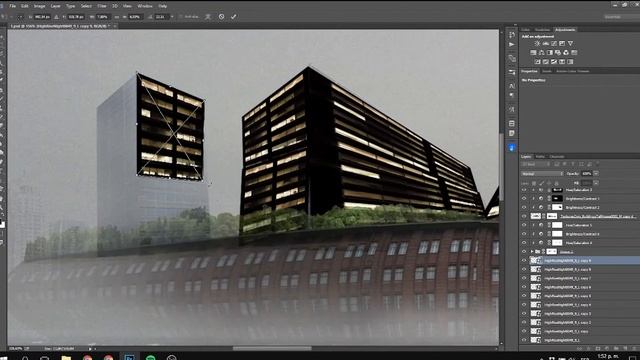
Task: Toggle link between width and height
Action: pyautogui.click(x=117, y=17)
